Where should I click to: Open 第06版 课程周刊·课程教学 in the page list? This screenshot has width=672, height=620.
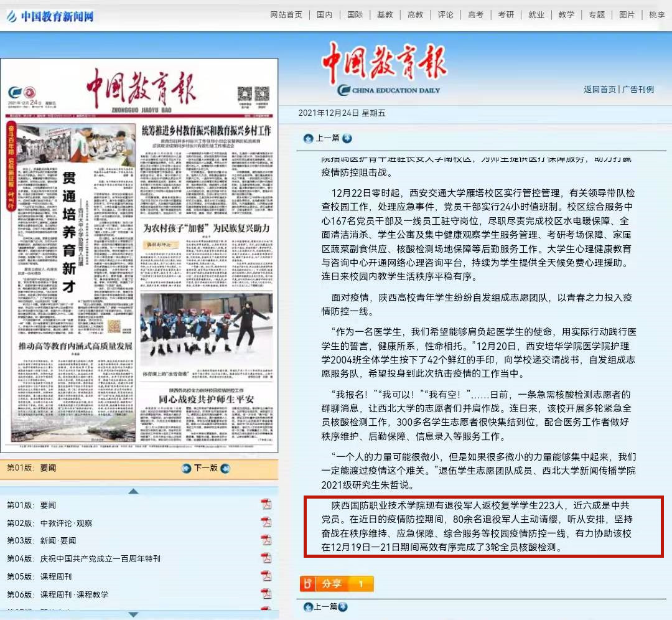74,594
